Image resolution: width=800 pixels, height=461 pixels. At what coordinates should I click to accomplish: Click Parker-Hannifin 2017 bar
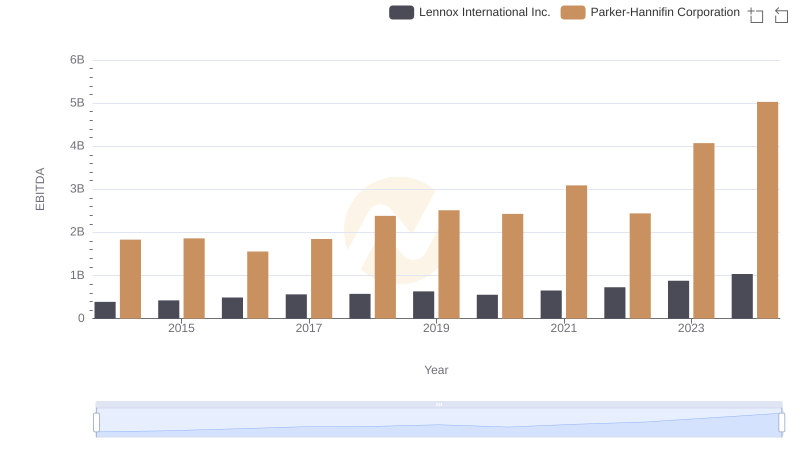coord(321,278)
